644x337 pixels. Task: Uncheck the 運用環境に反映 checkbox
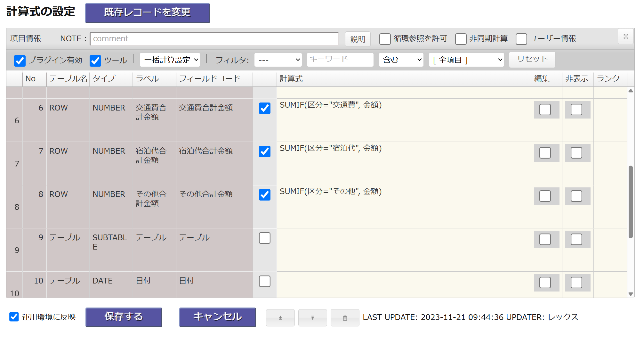pyautogui.click(x=14, y=317)
